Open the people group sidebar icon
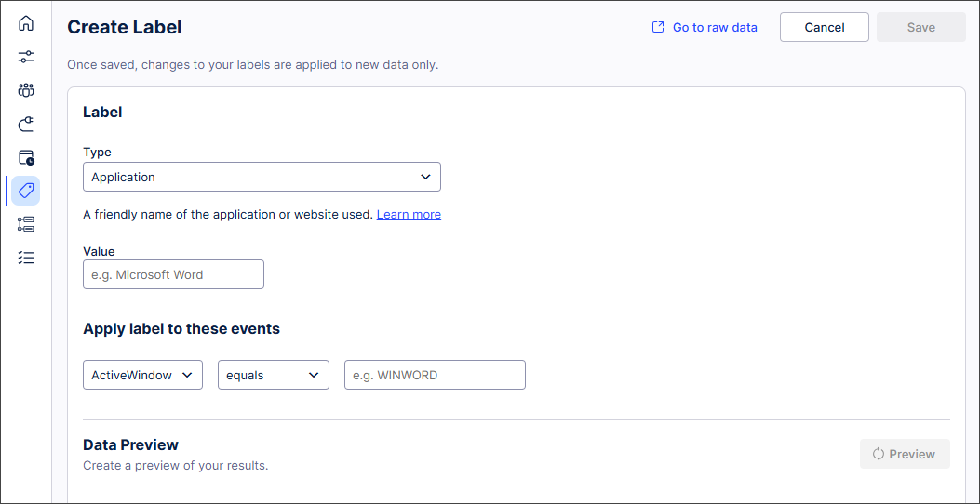The width and height of the screenshot is (980, 504). (x=26, y=90)
